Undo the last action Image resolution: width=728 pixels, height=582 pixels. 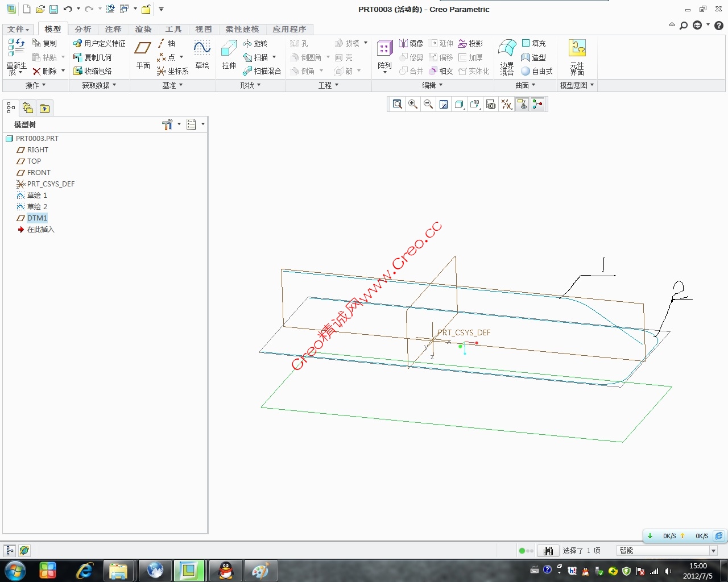tap(68, 9)
